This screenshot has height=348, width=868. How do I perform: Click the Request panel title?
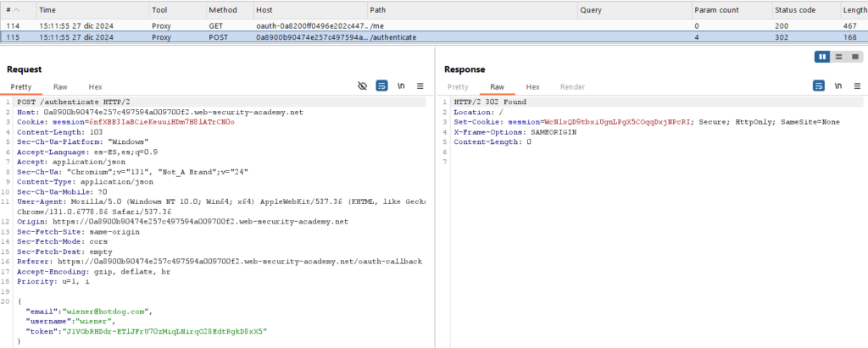coord(24,69)
